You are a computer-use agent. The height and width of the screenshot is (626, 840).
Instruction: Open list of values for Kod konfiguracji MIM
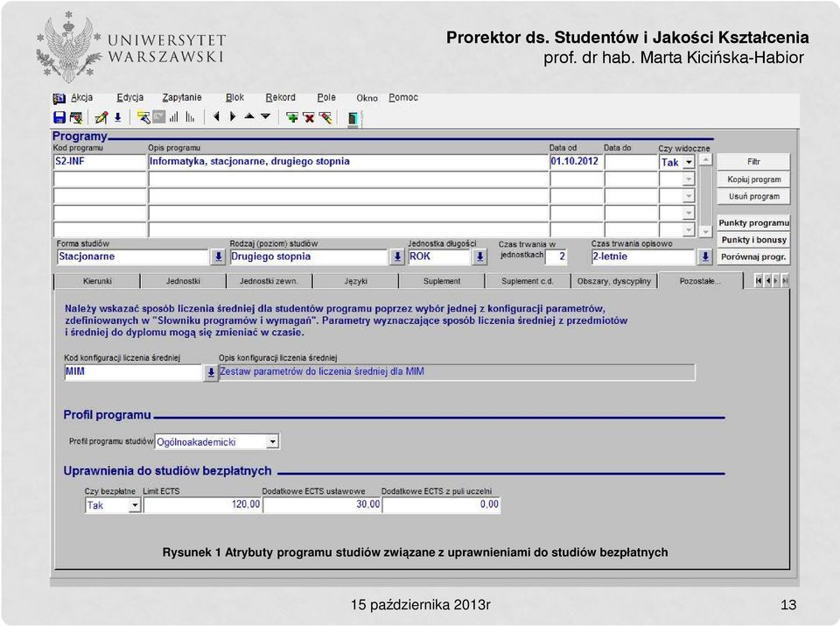point(211,372)
